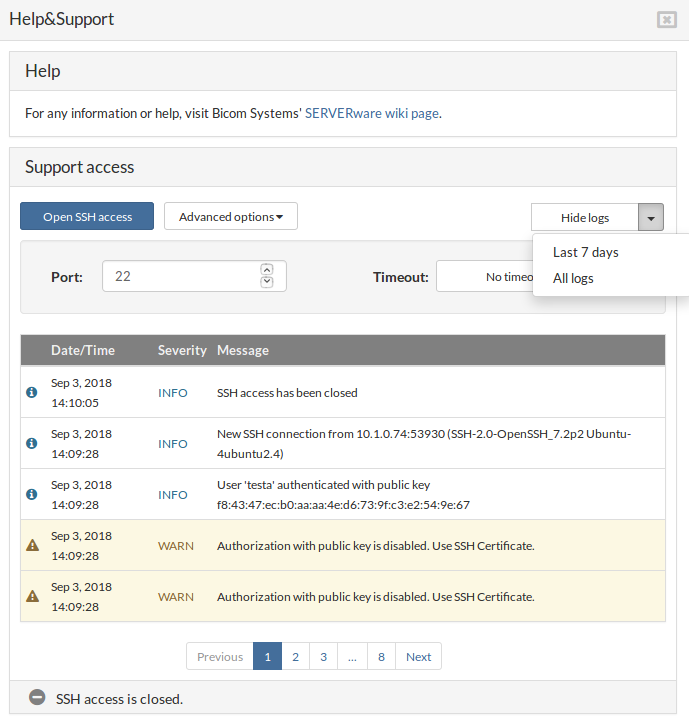The image size is (689, 724).
Task: Click info icon beside 'SSH access has been closed'
Action: [31, 392]
